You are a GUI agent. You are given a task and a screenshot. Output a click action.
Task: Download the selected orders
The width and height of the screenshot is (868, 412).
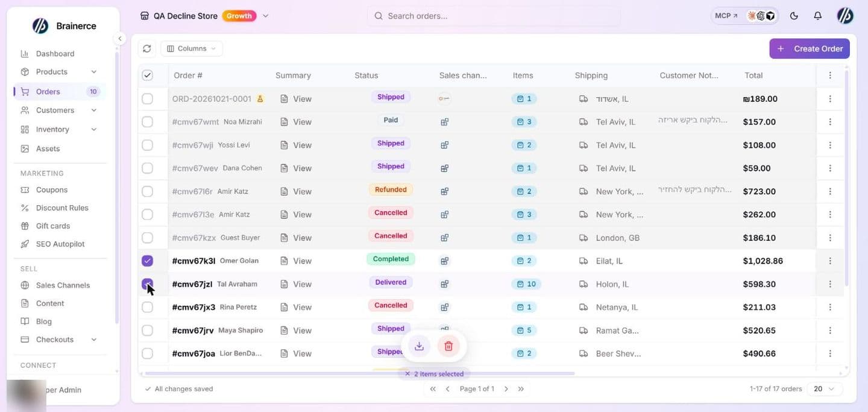point(419,346)
